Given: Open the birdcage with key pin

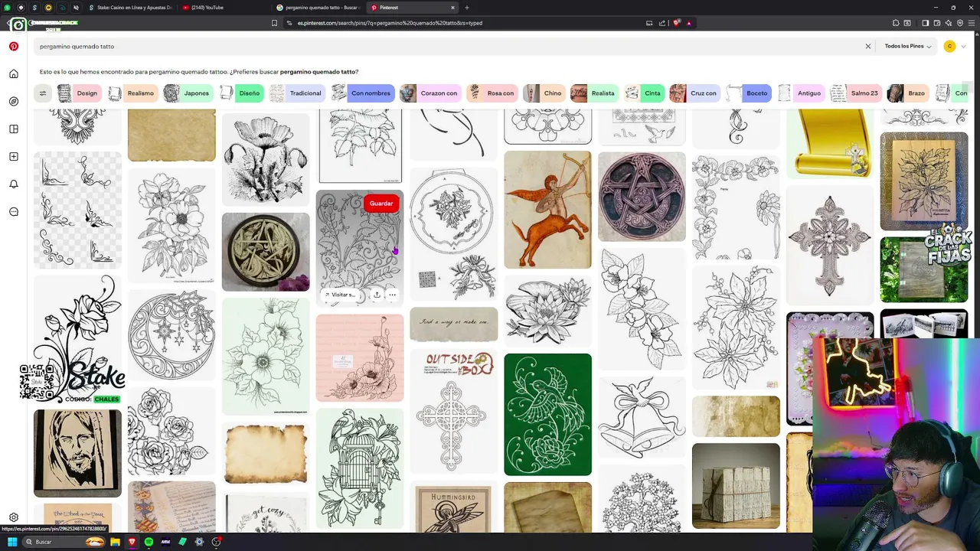Looking at the screenshot, I should pos(360,468).
